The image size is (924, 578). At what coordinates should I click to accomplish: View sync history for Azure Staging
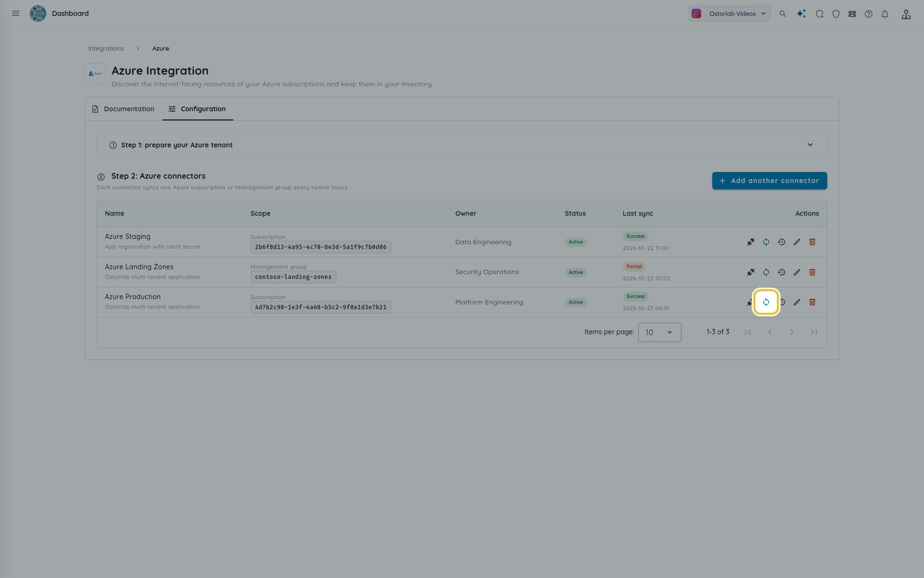click(782, 242)
